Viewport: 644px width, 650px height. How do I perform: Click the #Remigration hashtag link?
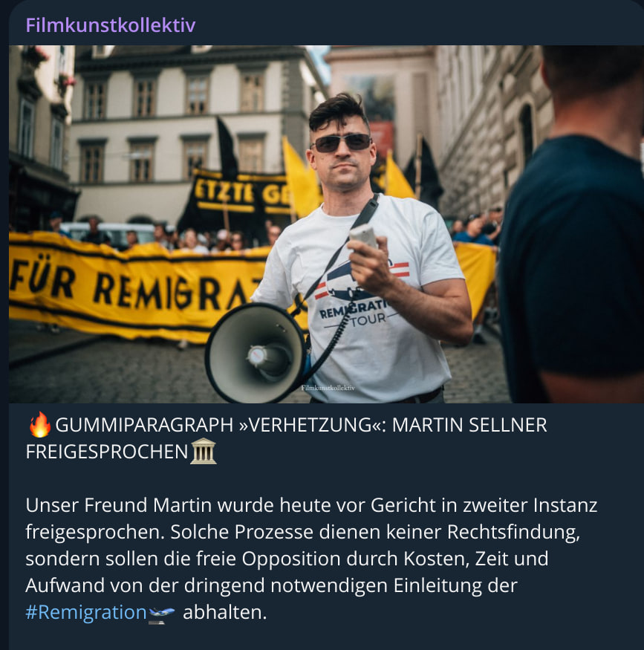tap(86, 612)
